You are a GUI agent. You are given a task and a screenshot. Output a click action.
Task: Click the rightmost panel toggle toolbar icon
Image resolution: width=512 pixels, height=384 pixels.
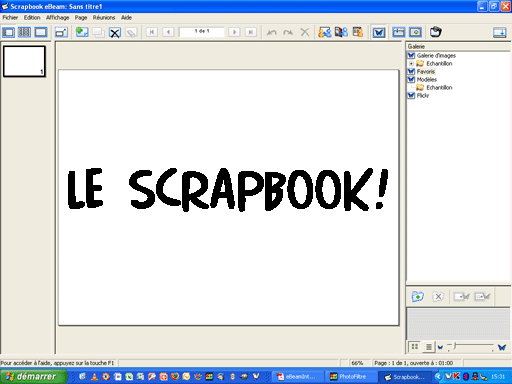tap(499, 32)
